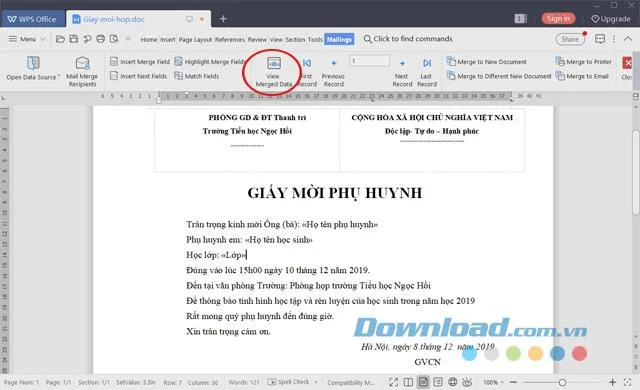Image resolution: width=640 pixels, height=390 pixels.
Task: Click the Share button
Action: click(570, 39)
